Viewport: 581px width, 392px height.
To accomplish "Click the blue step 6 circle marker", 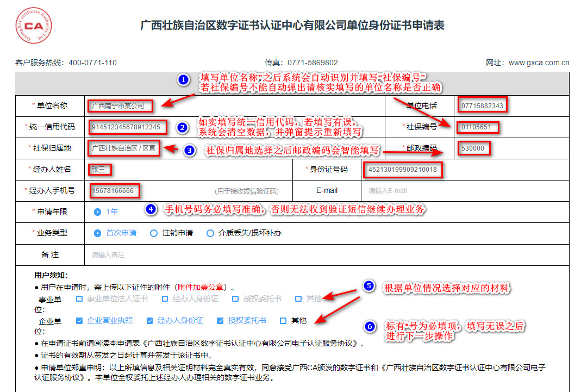I will pos(370,326).
